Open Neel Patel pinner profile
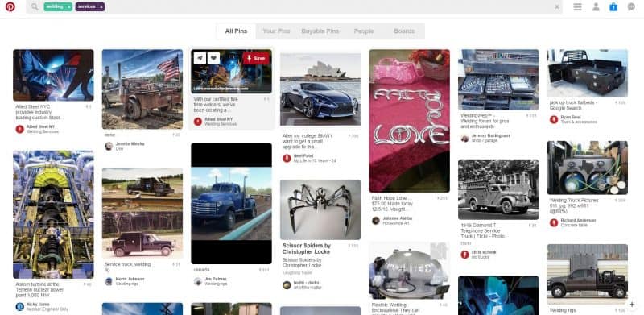The height and width of the screenshot is (315, 644). point(303,156)
